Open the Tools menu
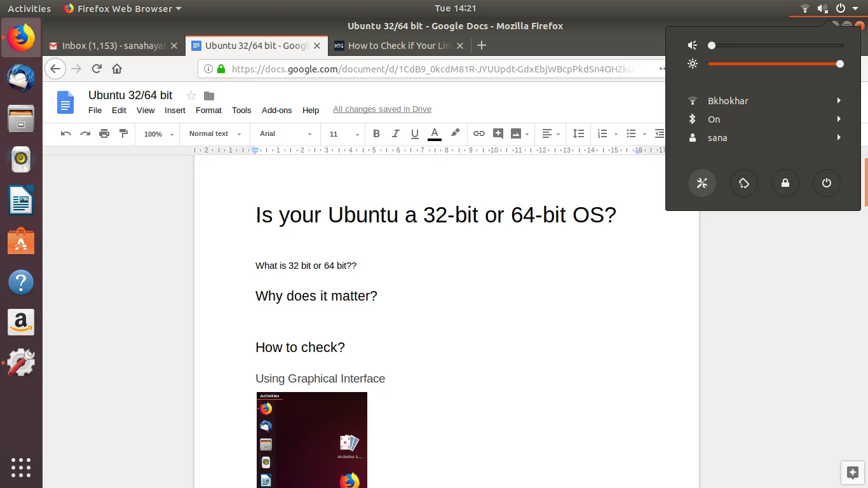This screenshot has width=868, height=488. point(241,110)
